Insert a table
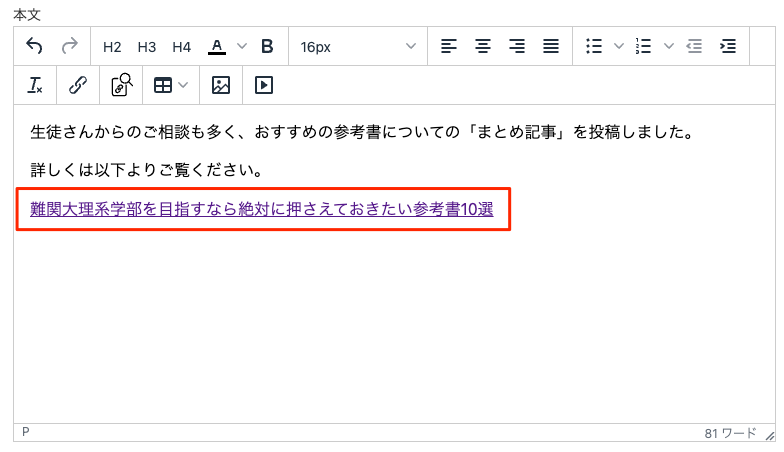 click(162, 86)
